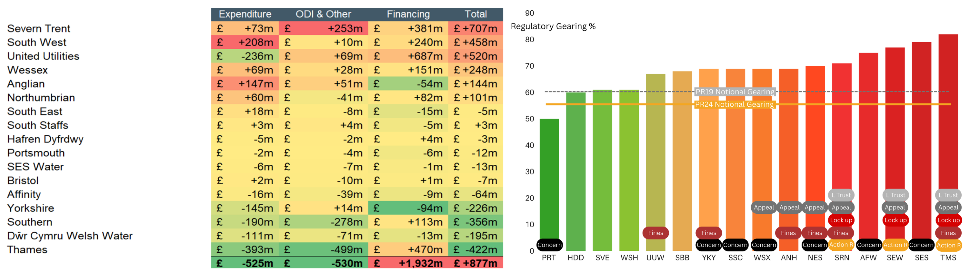Click the Total column header
The height and width of the screenshot is (272, 980).
[x=475, y=14]
